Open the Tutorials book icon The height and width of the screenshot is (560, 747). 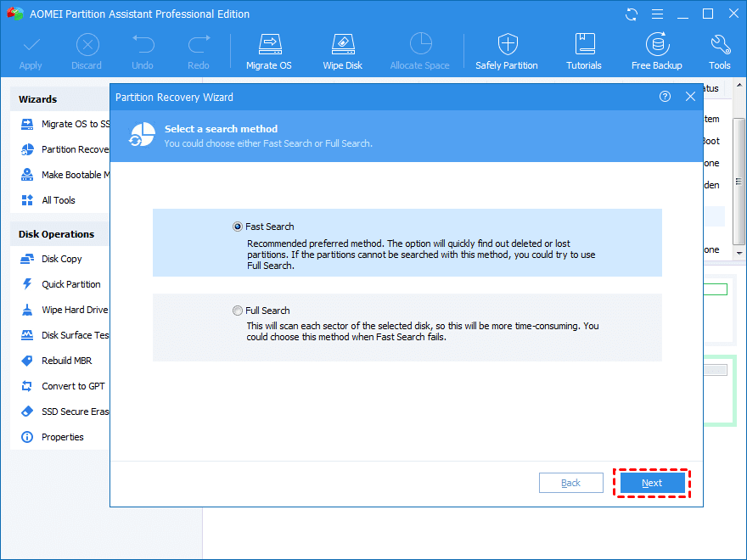(x=585, y=44)
